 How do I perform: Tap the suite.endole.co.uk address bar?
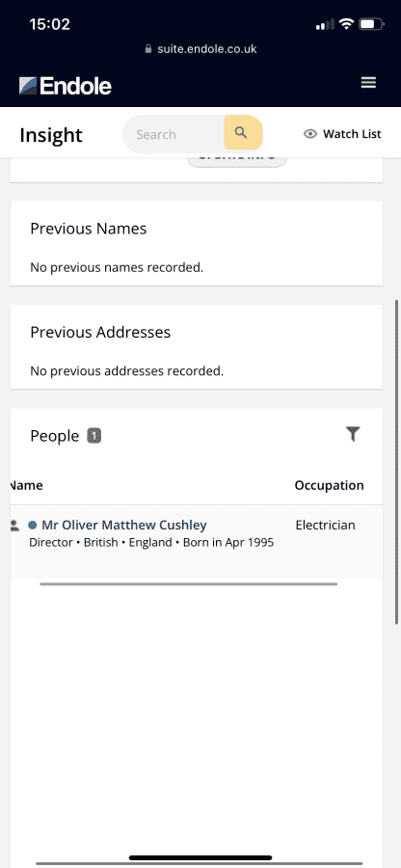click(200, 49)
